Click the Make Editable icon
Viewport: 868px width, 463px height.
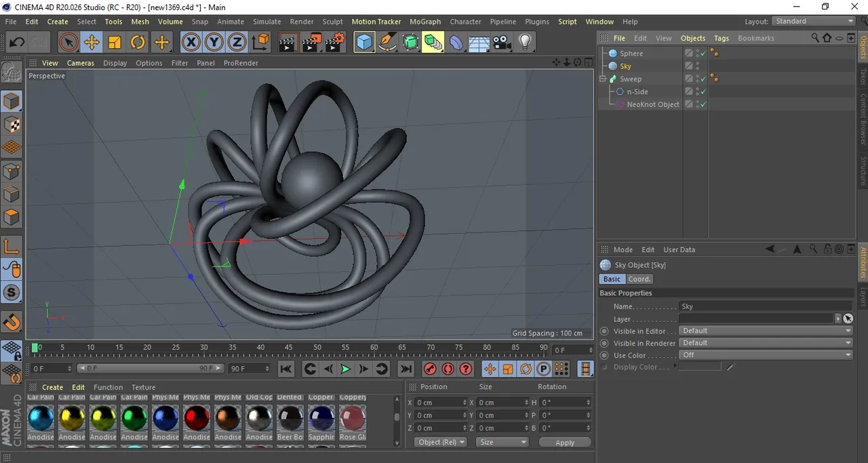click(x=12, y=72)
